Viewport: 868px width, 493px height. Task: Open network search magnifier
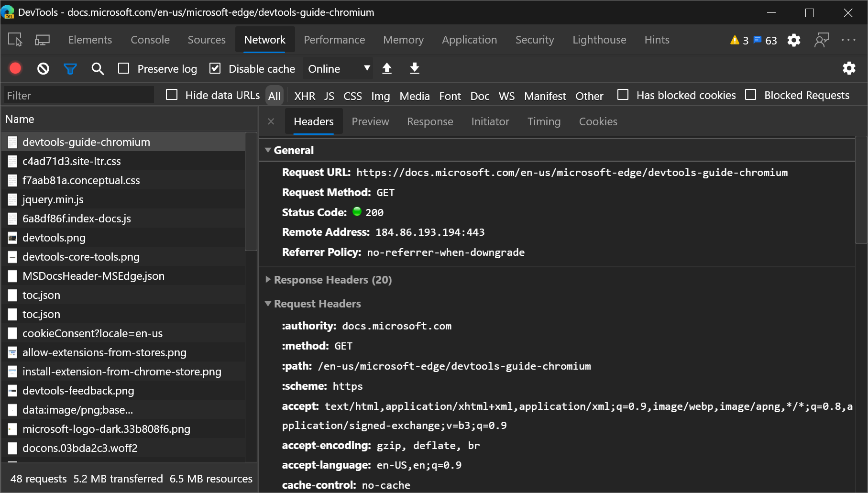point(98,69)
